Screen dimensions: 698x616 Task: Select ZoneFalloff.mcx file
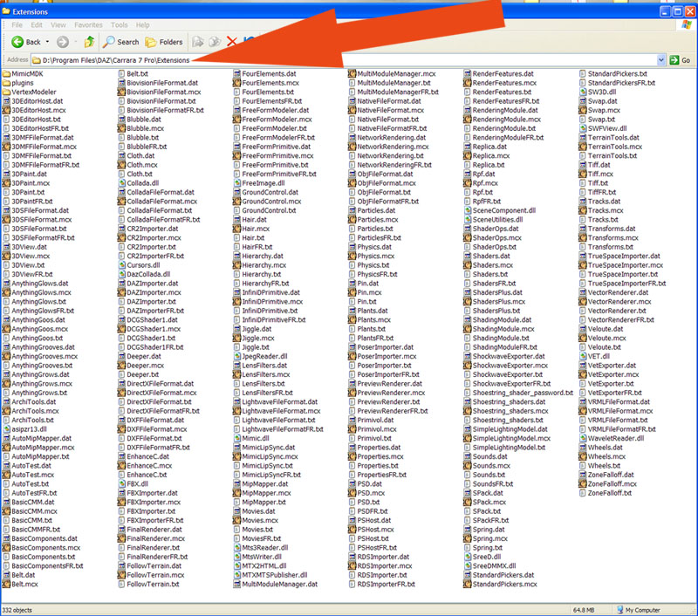coord(607,483)
